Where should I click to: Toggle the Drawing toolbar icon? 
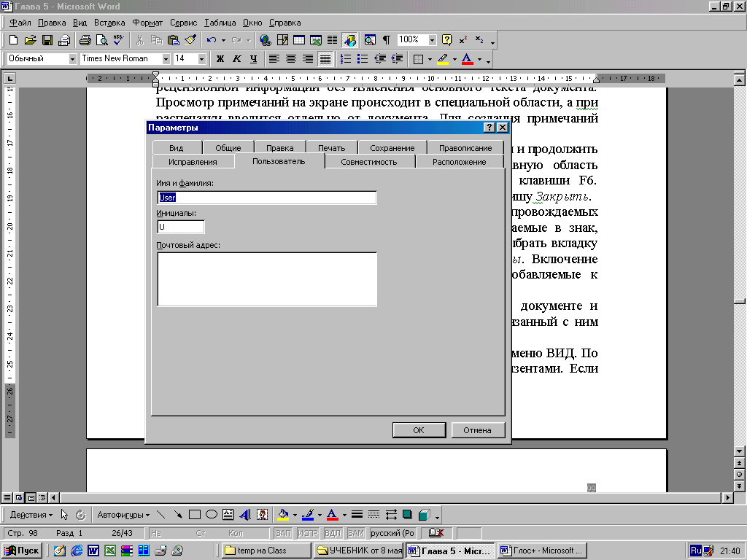tap(349, 40)
